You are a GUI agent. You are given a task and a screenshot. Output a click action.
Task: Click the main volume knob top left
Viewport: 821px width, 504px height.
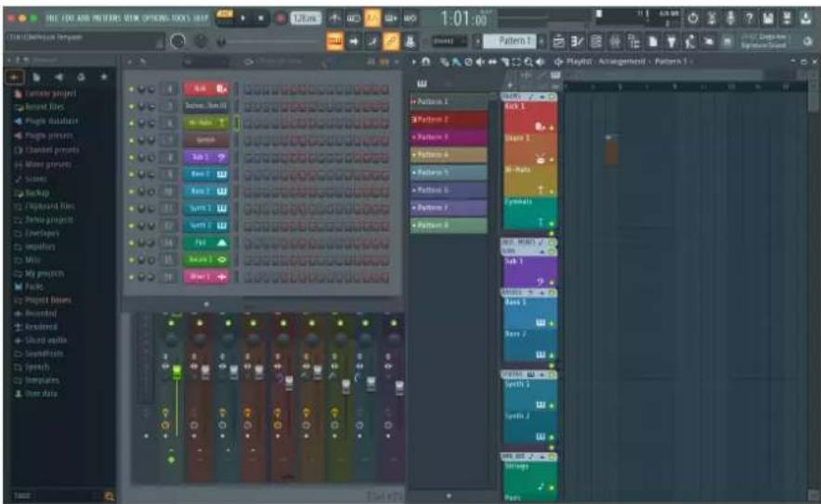[x=178, y=42]
